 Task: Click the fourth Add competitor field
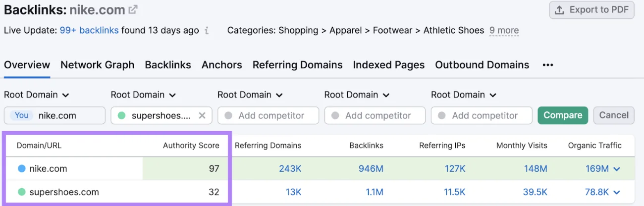tap(375, 115)
